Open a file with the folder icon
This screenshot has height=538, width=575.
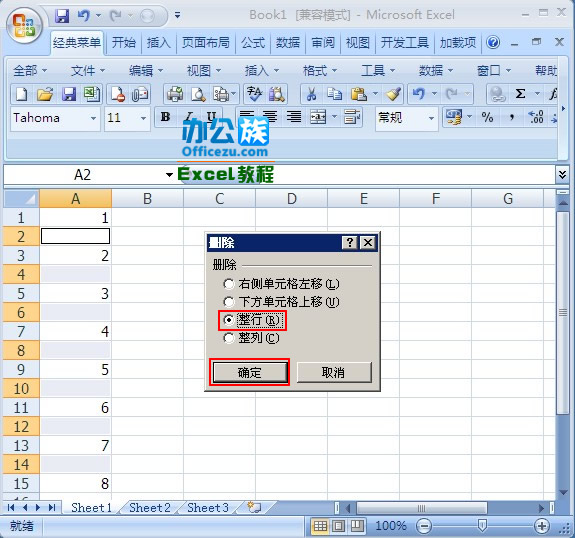point(45,94)
